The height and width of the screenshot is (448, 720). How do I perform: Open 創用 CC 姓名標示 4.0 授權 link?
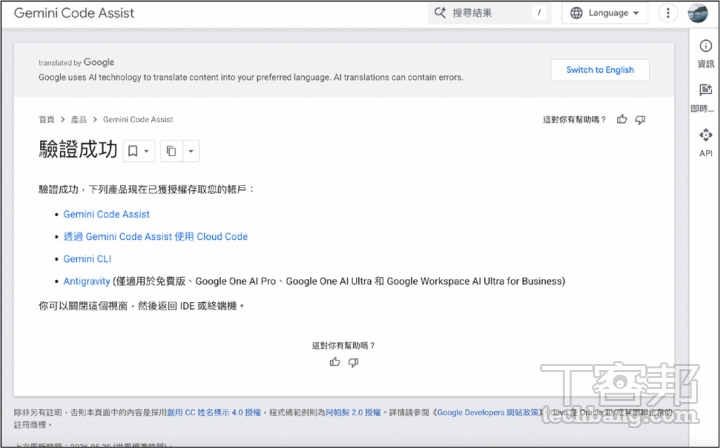tap(214, 413)
